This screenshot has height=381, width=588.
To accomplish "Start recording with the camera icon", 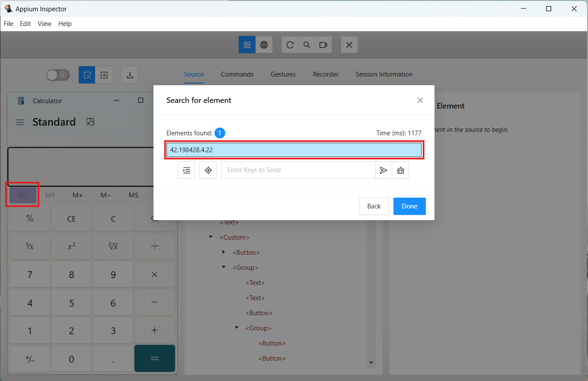I will click(x=323, y=45).
